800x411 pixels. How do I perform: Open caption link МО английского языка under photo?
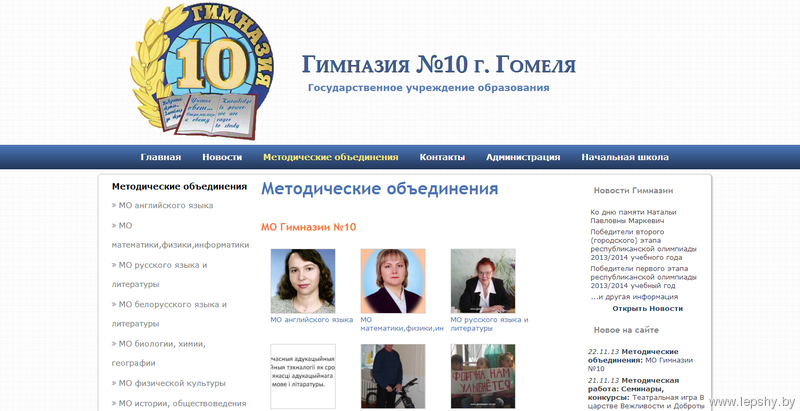[x=312, y=320]
